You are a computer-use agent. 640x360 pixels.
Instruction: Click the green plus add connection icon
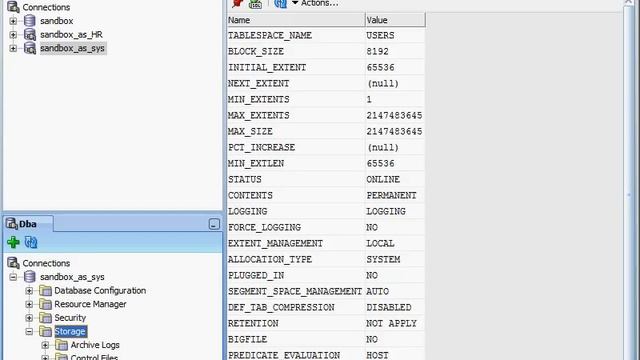click(13, 242)
